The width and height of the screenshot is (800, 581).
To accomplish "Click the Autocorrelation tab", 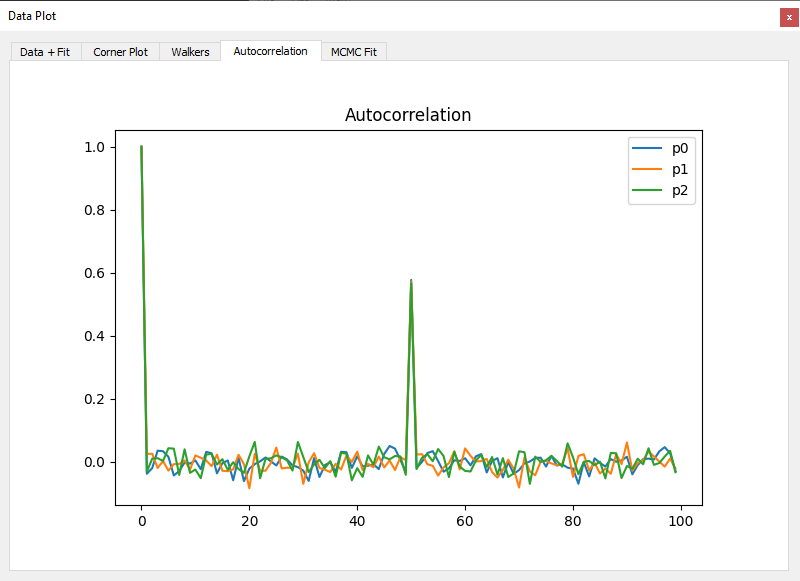I will (270, 51).
